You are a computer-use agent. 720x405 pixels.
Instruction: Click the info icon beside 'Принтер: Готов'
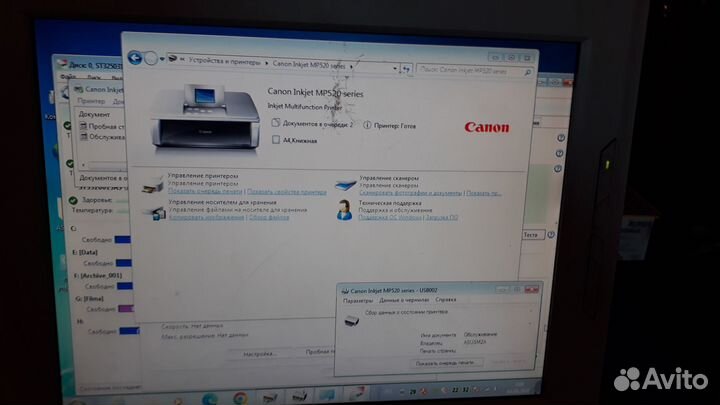pyautogui.click(x=367, y=125)
